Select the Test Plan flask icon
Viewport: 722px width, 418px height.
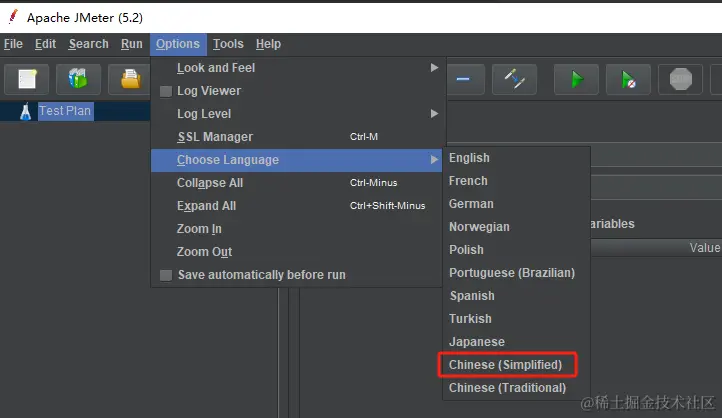(26, 111)
